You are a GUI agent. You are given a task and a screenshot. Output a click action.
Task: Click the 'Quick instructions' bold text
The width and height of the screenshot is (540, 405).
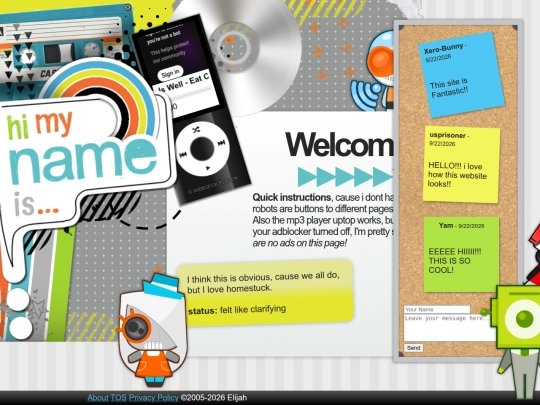click(292, 197)
